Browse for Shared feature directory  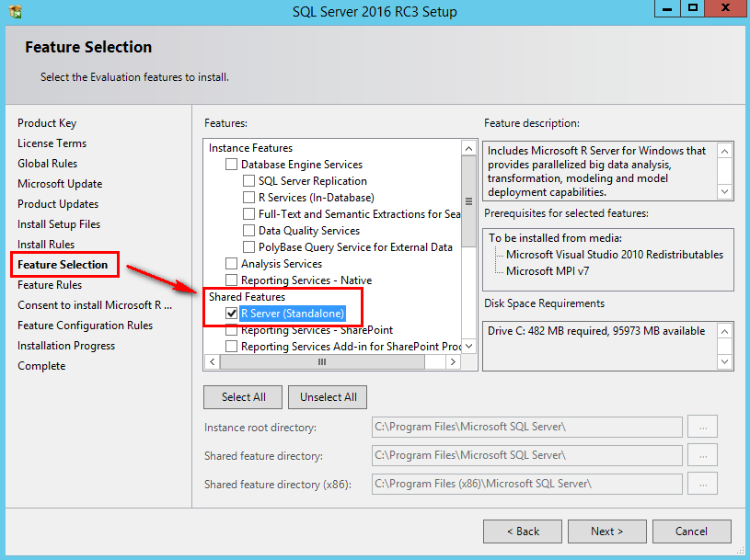703,455
